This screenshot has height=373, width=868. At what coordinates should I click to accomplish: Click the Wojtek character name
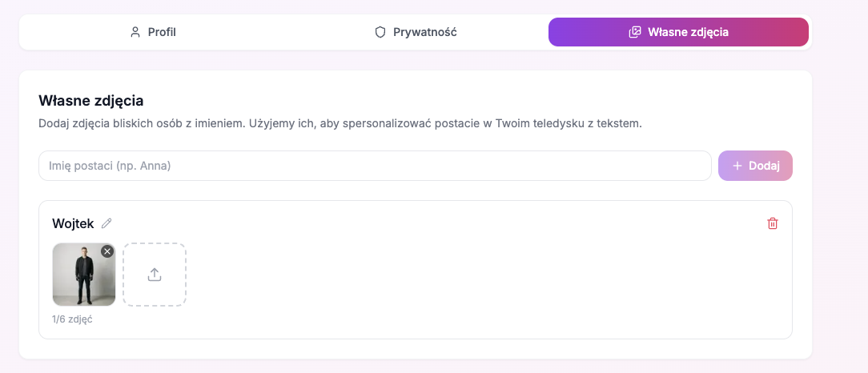pos(73,223)
